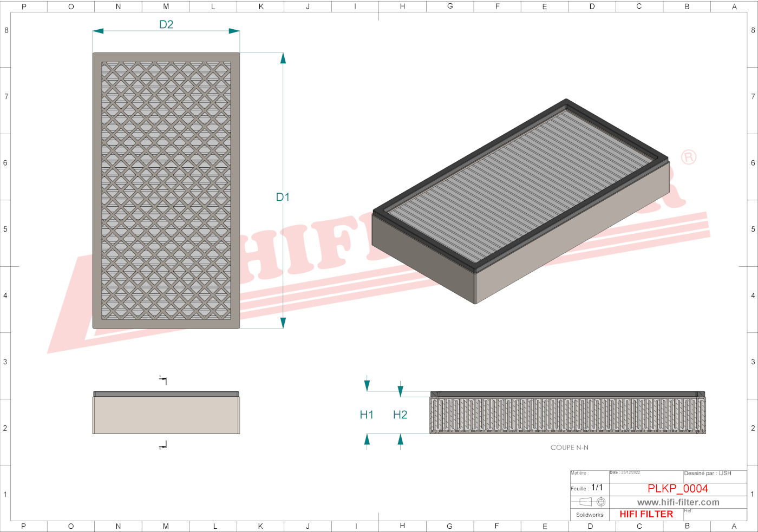
Task: Select the D1 length dimension label
Action: [283, 197]
